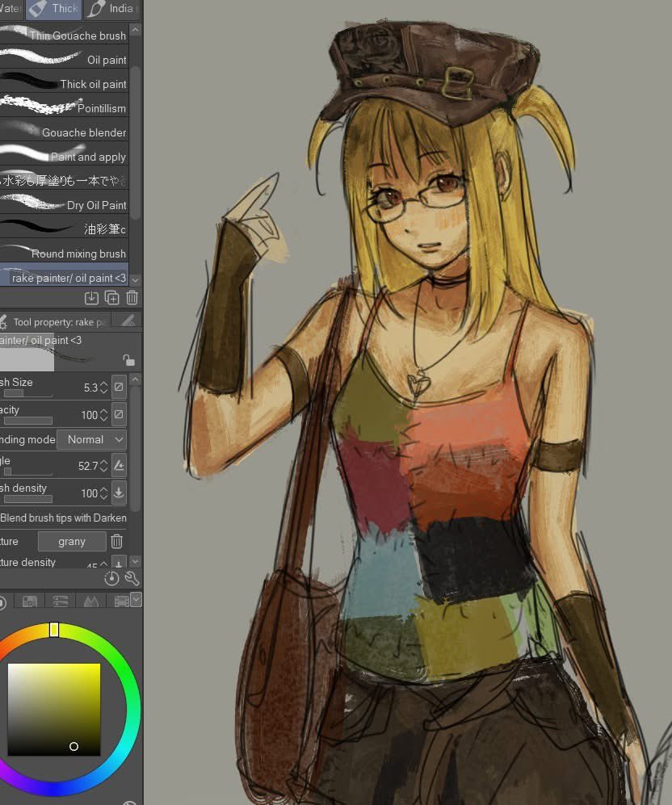Switch to the Watercolor brush group tab
The width and height of the screenshot is (672, 805).
click(x=10, y=9)
